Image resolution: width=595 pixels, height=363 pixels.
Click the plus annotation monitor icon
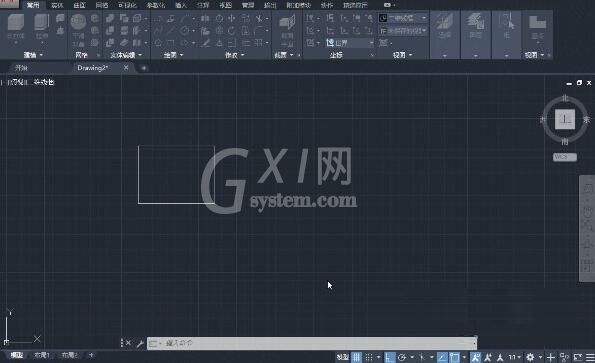tap(551, 357)
